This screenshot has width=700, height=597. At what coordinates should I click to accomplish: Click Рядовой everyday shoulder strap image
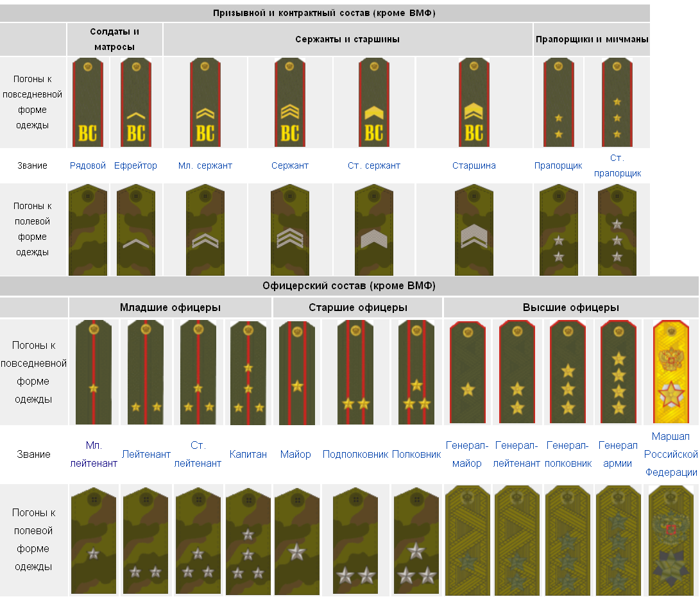tap(87, 102)
